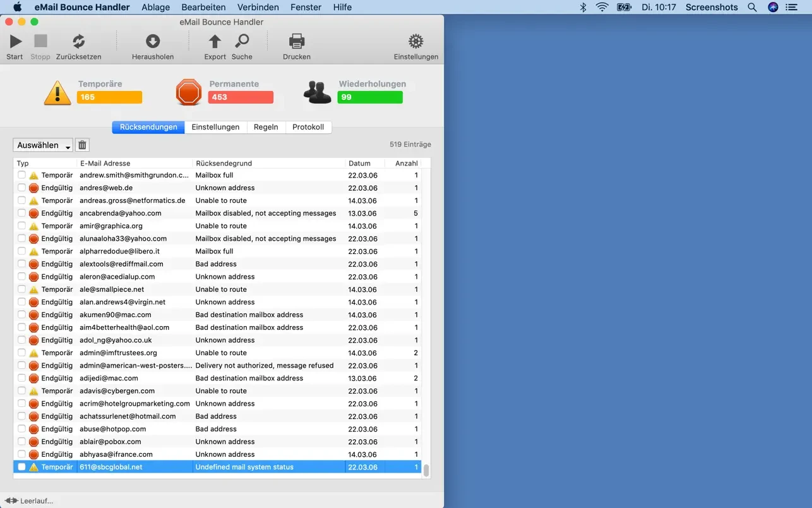
Task: Click the Start play icon
Action: pyautogui.click(x=15, y=42)
